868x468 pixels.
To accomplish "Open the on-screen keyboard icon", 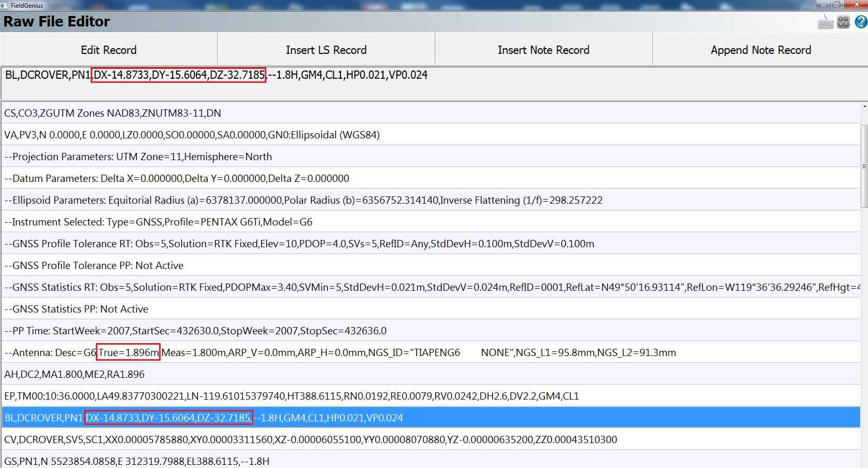I will click(826, 22).
